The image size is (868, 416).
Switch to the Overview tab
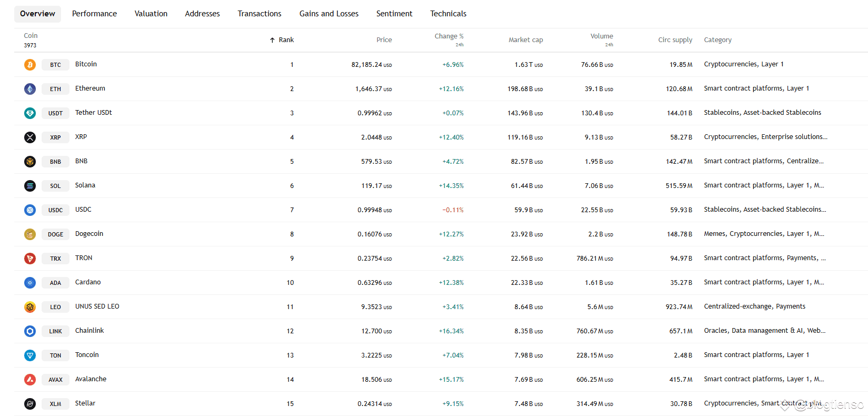pyautogui.click(x=37, y=14)
